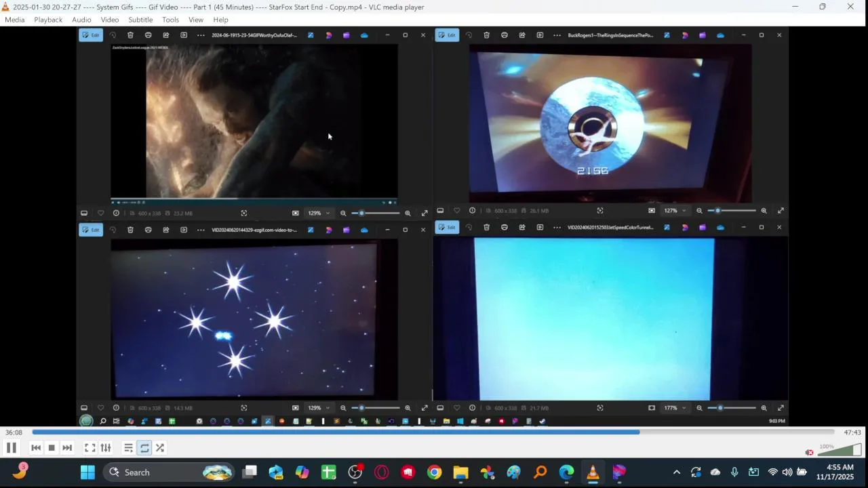868x488 pixels.
Task: Open OBS Studio from taskbar
Action: coord(355,472)
